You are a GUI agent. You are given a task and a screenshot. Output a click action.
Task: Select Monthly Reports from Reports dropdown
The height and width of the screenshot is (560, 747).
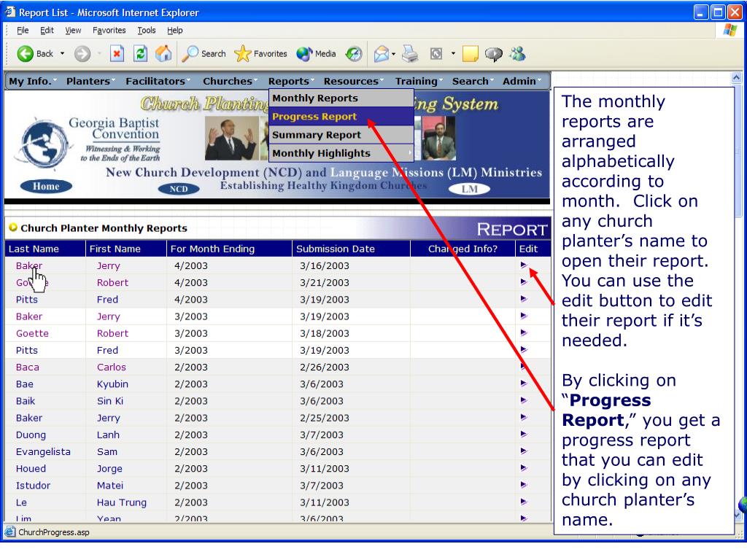[341, 98]
